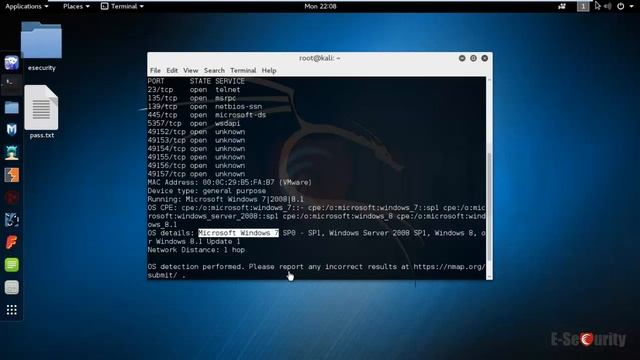Viewport: 640px width, 360px height.
Task: Launch Faraday with the orange F icon
Action: pyautogui.click(x=11, y=242)
